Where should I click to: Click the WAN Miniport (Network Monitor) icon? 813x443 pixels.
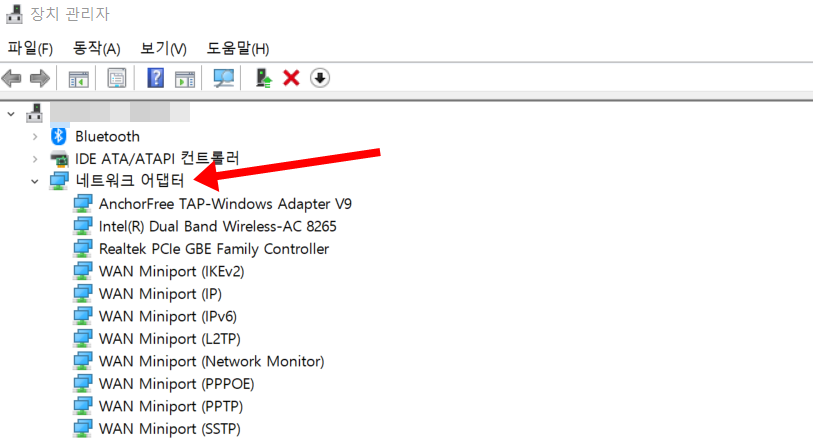pos(83,361)
